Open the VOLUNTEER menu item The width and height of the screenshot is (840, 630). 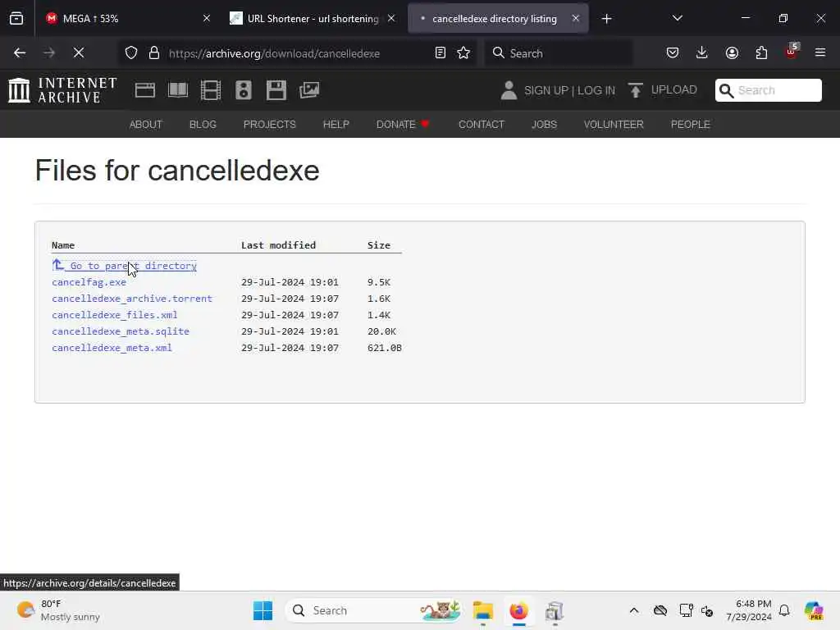pyautogui.click(x=614, y=125)
